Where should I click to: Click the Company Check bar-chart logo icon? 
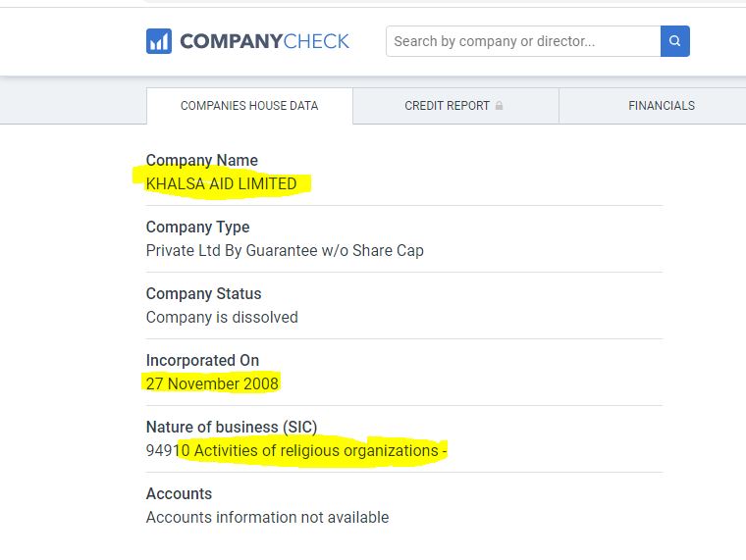(x=159, y=41)
